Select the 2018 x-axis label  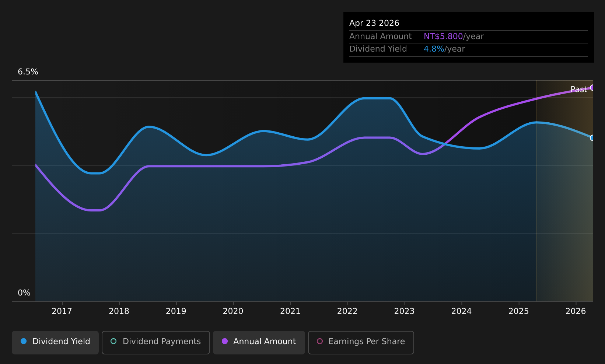pos(119,311)
